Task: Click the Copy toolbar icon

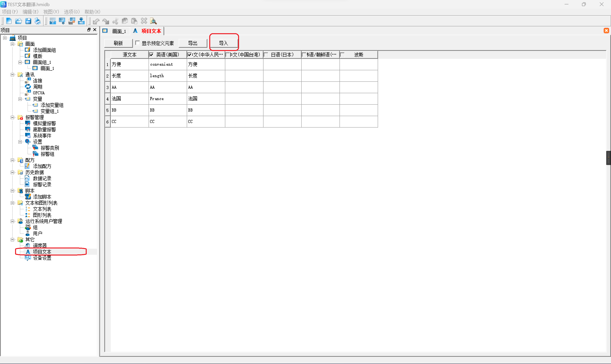Action: click(x=125, y=21)
